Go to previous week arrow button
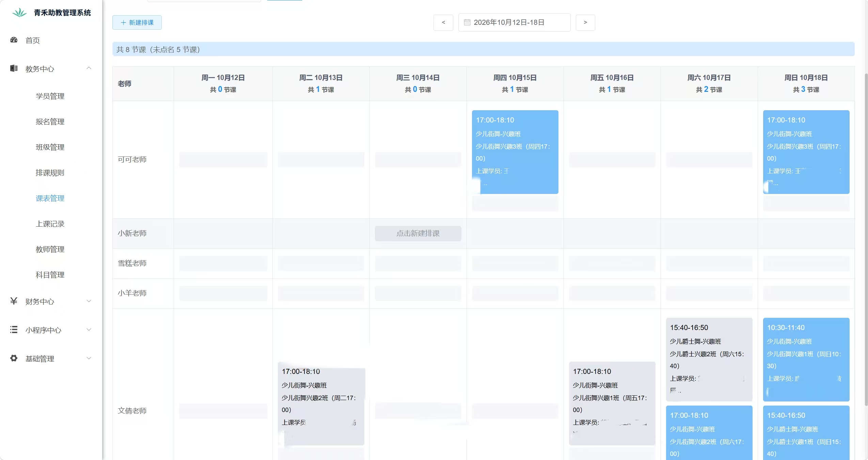868x460 pixels. pyautogui.click(x=443, y=22)
